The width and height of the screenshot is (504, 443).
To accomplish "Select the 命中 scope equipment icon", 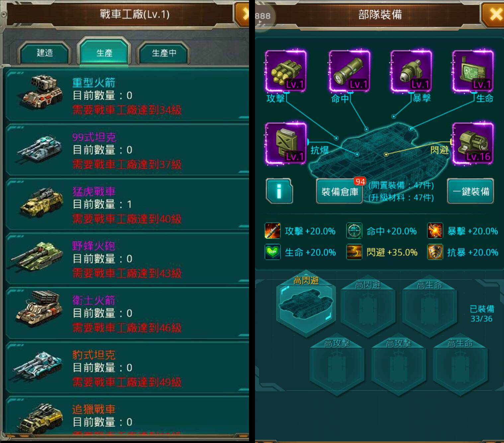I will 350,71.
